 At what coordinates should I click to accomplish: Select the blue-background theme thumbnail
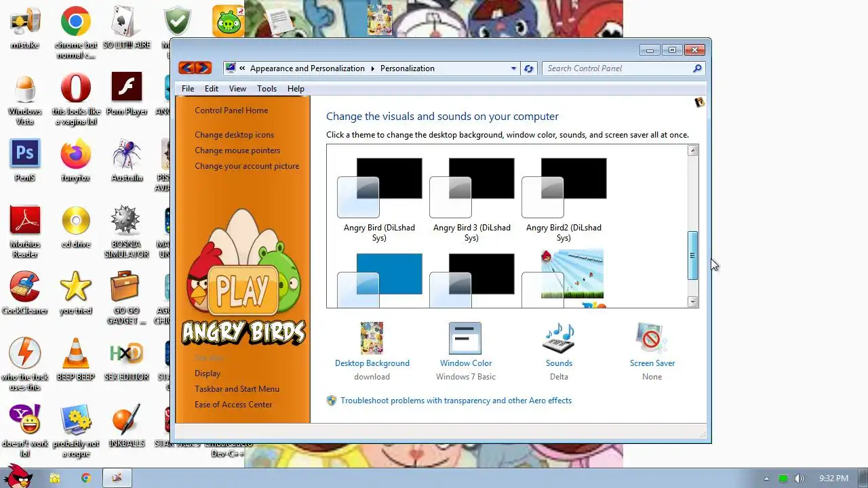[379, 279]
